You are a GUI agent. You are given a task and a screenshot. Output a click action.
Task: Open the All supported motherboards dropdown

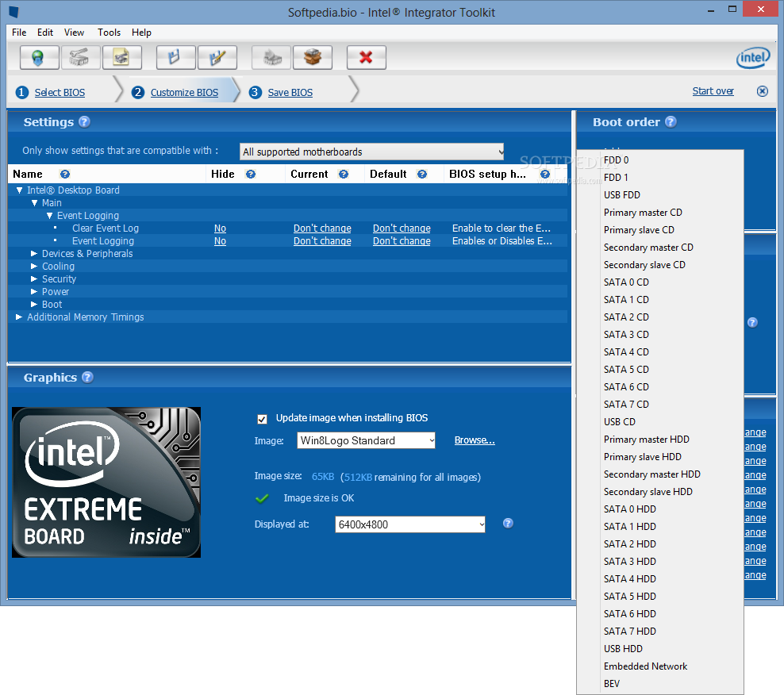click(x=372, y=152)
